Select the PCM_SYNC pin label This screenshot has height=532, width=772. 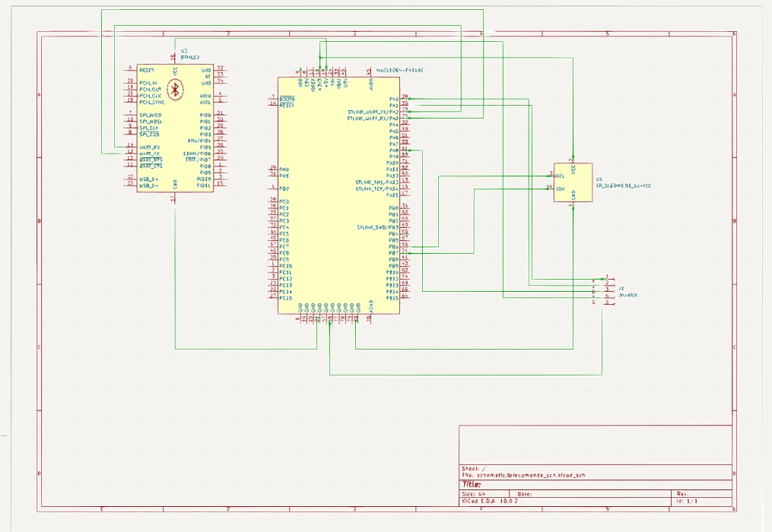(151, 103)
